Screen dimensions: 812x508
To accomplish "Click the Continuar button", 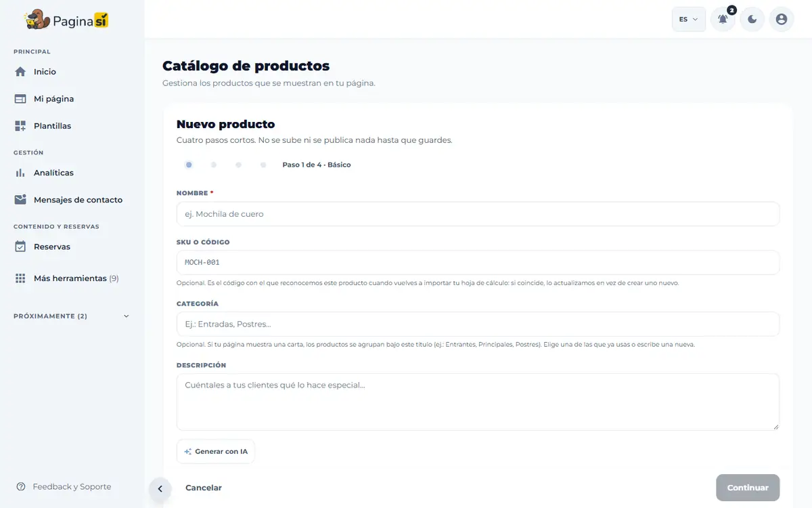I will tap(748, 488).
